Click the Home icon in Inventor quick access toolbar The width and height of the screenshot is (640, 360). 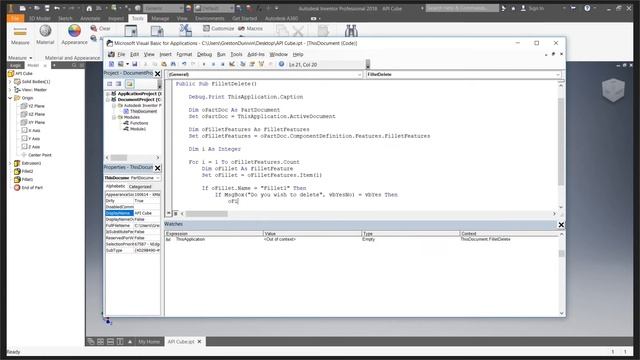(89, 8)
